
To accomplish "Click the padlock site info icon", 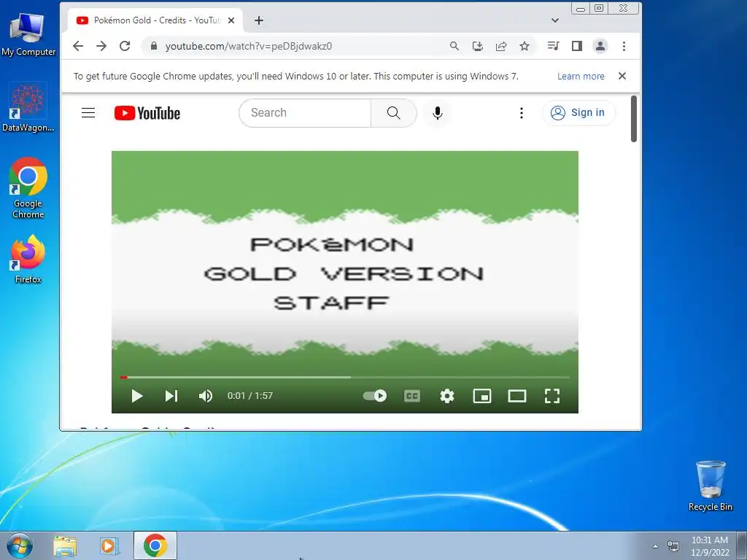I will (153, 46).
